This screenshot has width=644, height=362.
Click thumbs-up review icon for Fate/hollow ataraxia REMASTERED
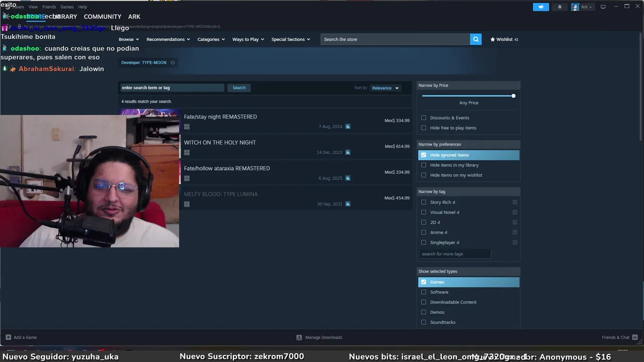[348, 178]
